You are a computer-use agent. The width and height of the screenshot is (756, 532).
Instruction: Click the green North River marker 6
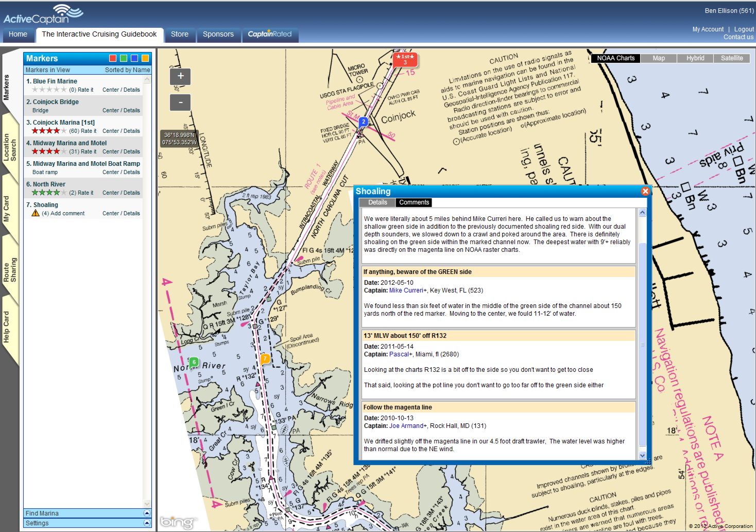194,362
